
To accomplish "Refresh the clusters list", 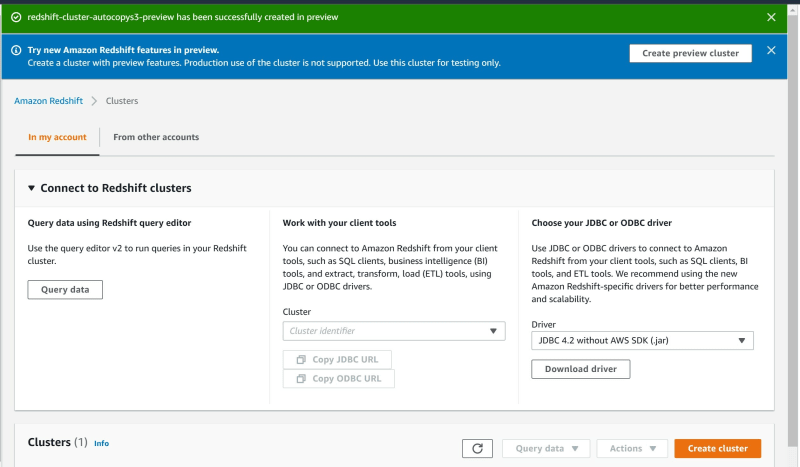I will [x=477, y=448].
